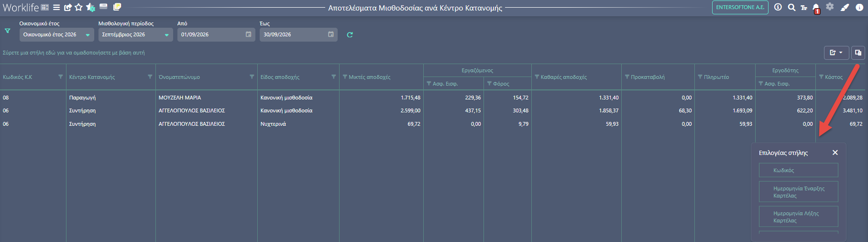Click the Από date field 01/09/2026
The height and width of the screenshot is (242, 868).
(x=216, y=34)
